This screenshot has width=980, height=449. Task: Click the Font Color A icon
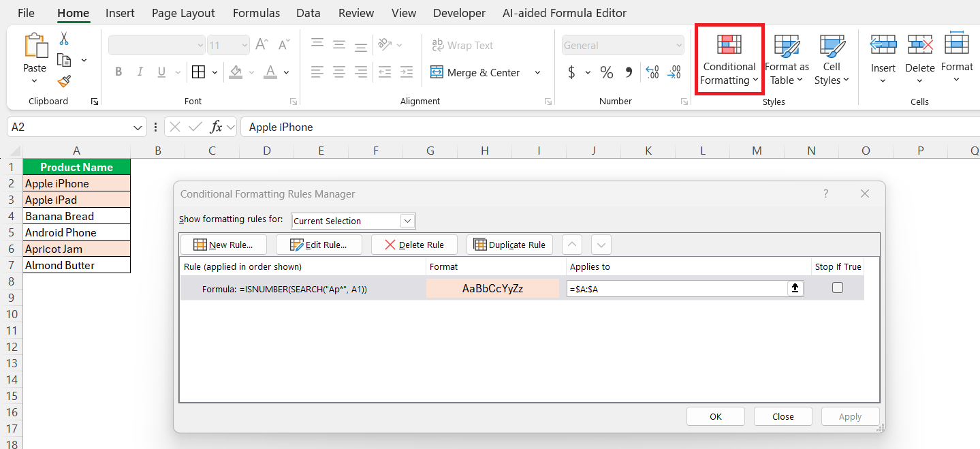(270, 72)
